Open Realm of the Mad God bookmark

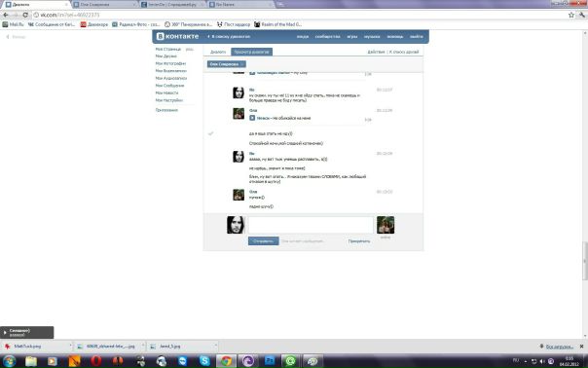point(277,24)
